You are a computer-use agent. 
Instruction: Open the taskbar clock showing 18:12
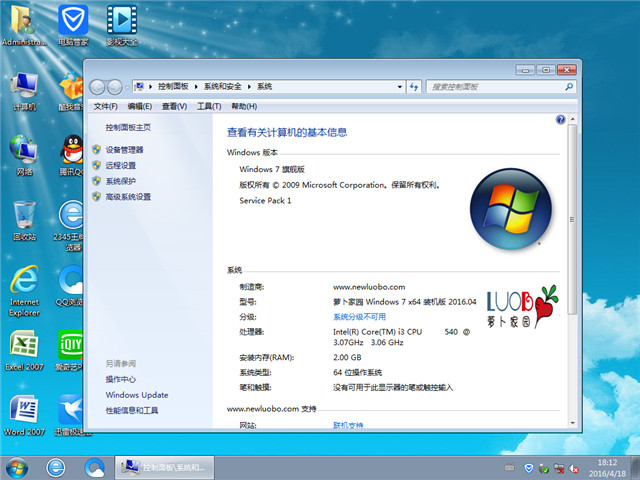pos(607,468)
